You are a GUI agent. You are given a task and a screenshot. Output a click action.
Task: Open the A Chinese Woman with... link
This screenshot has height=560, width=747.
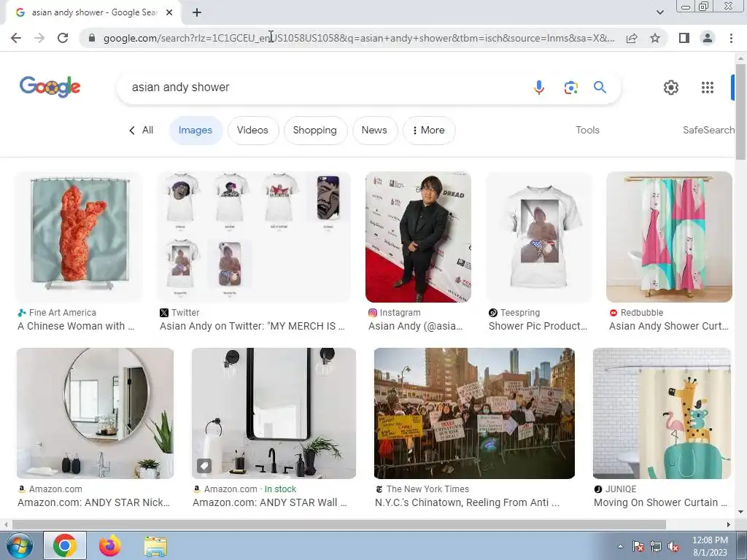pyautogui.click(x=76, y=326)
